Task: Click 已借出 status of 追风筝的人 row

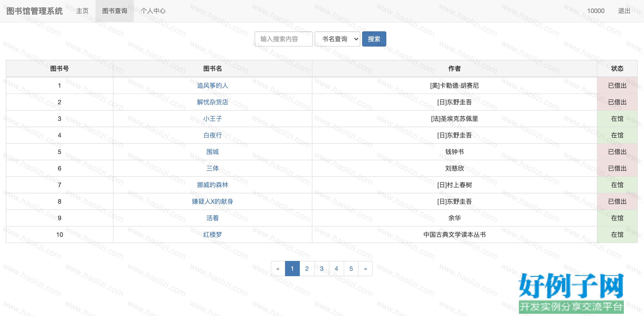Action: click(x=617, y=86)
